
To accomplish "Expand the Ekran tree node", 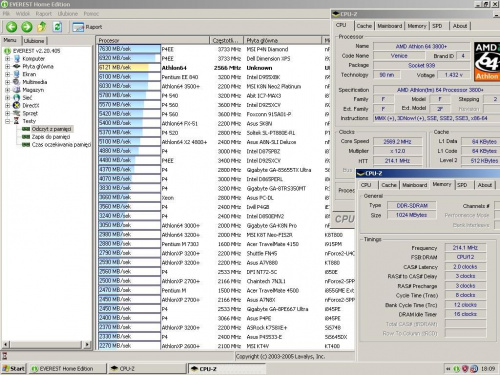I will click(x=7, y=74).
